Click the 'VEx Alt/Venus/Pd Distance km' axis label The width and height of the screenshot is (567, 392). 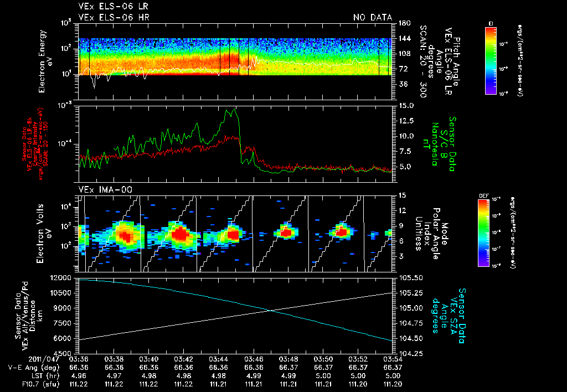(x=28, y=316)
